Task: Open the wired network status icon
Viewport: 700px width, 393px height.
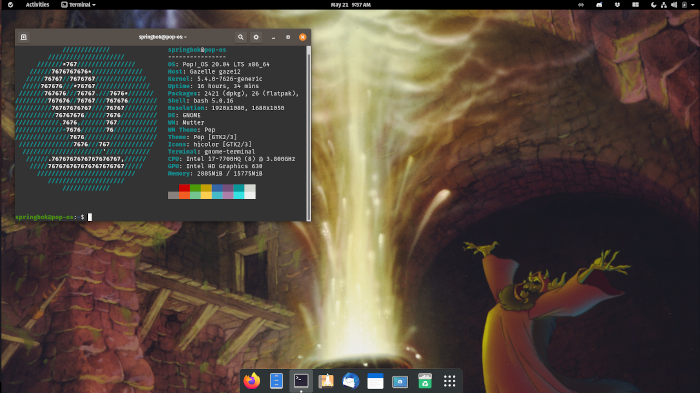Action: pos(664,4)
